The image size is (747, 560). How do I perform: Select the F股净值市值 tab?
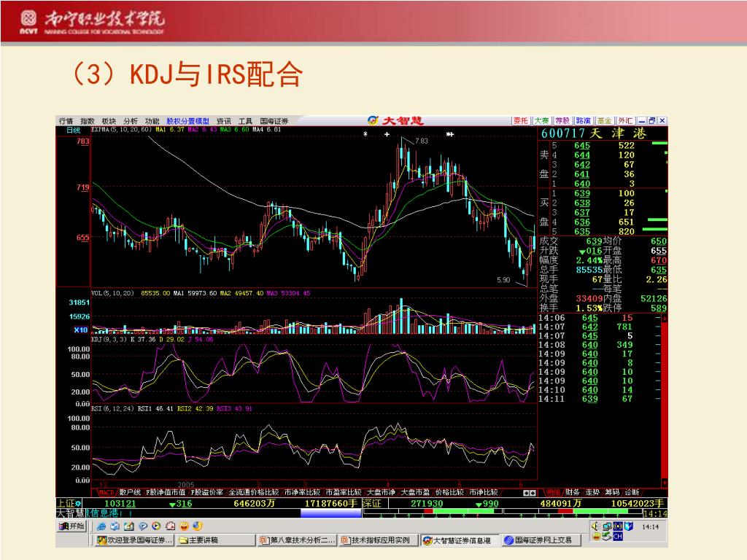(166, 492)
